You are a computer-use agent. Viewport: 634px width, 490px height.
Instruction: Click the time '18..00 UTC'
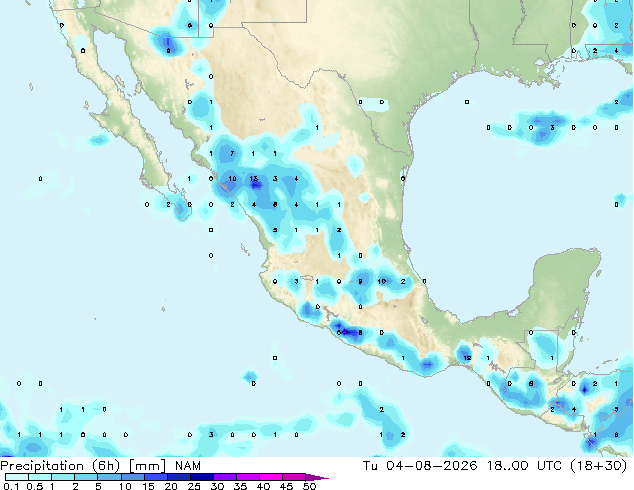pyautogui.click(x=524, y=466)
